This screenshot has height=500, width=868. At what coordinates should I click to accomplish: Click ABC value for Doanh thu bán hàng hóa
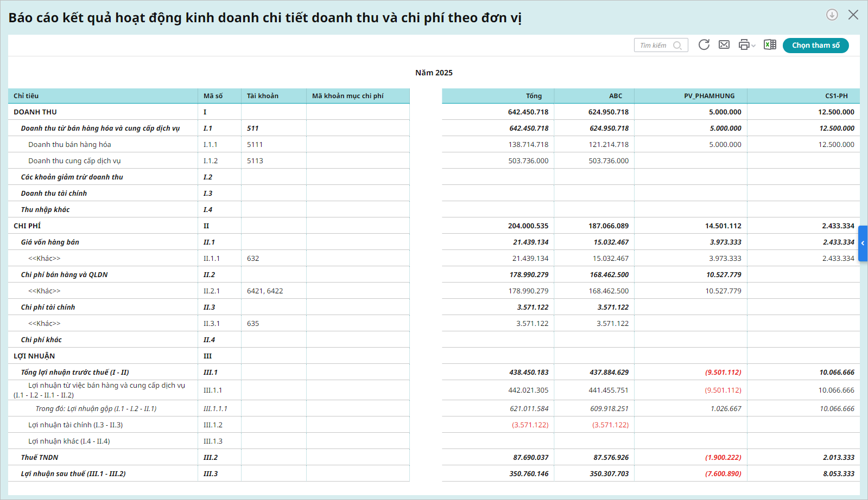(609, 145)
